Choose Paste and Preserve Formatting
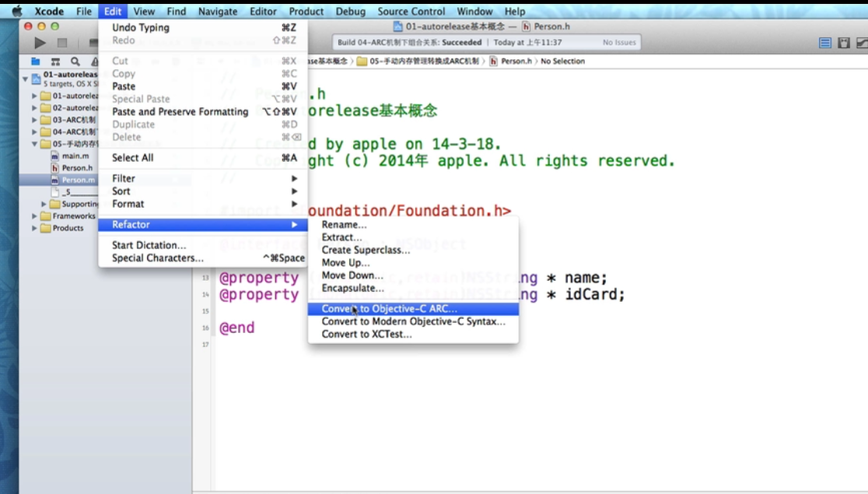This screenshot has width=868, height=494. tap(202, 112)
